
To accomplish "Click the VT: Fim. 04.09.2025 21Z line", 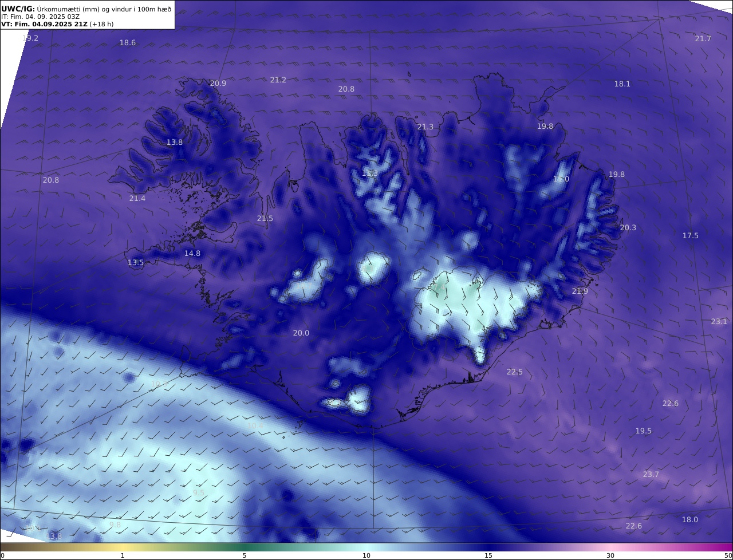I will coord(57,24).
